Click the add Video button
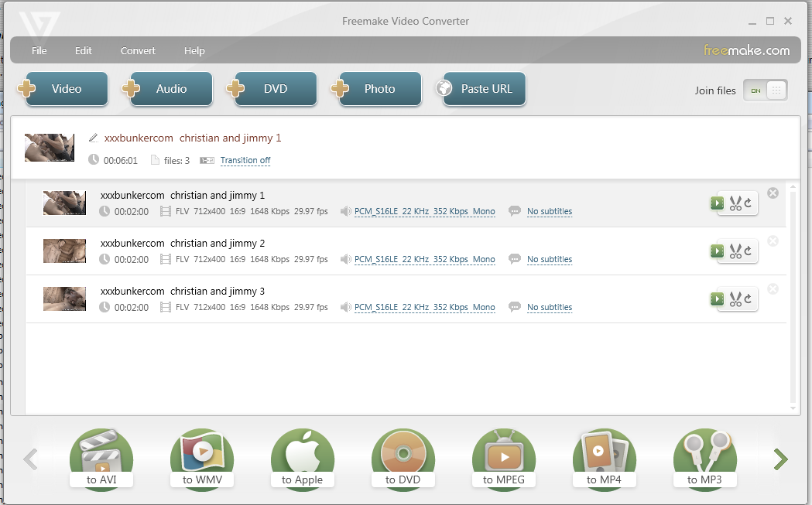The width and height of the screenshot is (812, 505). [65, 89]
